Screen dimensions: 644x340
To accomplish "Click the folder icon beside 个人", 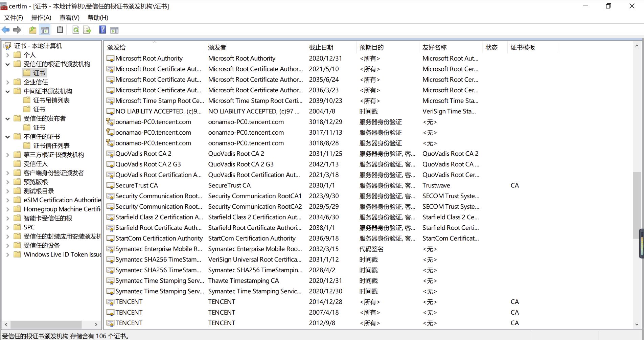I will point(17,55).
